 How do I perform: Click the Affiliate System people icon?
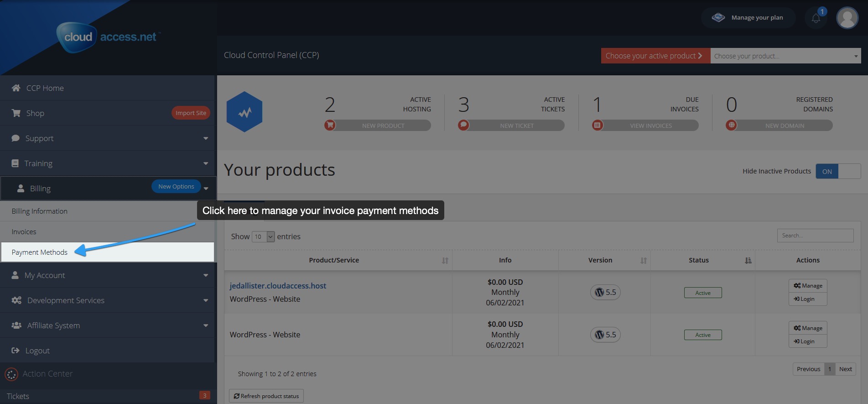[16, 325]
